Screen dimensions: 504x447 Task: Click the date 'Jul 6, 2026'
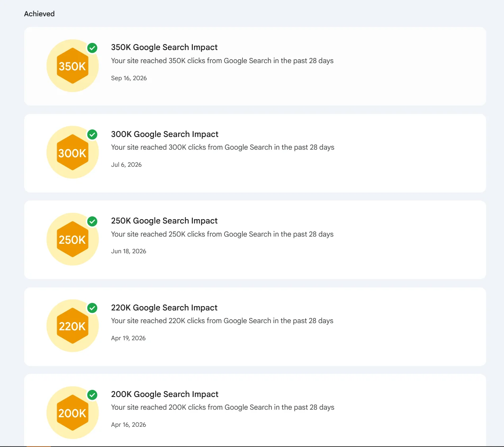click(x=126, y=165)
